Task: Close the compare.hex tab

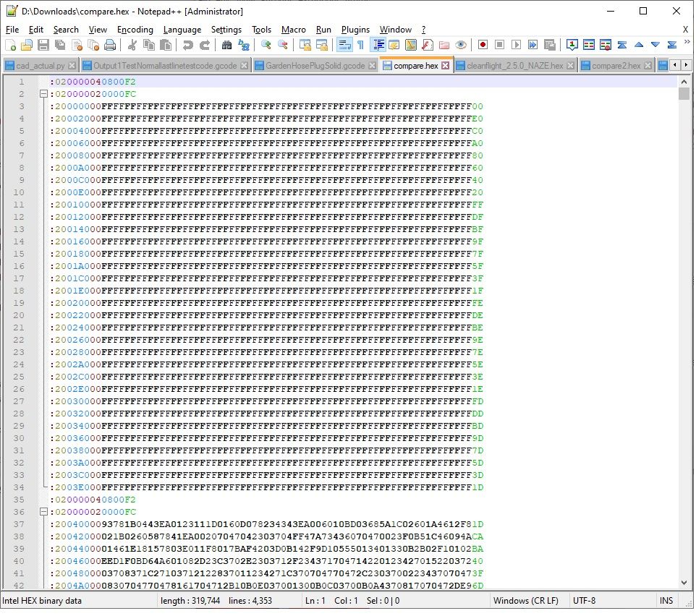Action: click(446, 66)
